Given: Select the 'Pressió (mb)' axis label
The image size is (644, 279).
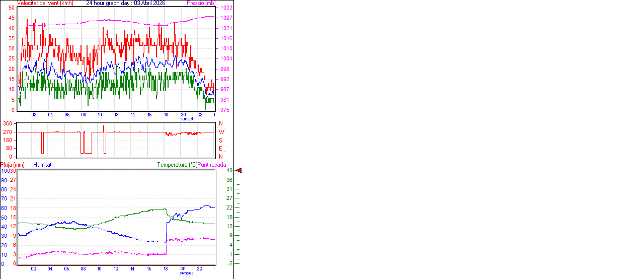Looking at the screenshot, I should pyautogui.click(x=201, y=3).
